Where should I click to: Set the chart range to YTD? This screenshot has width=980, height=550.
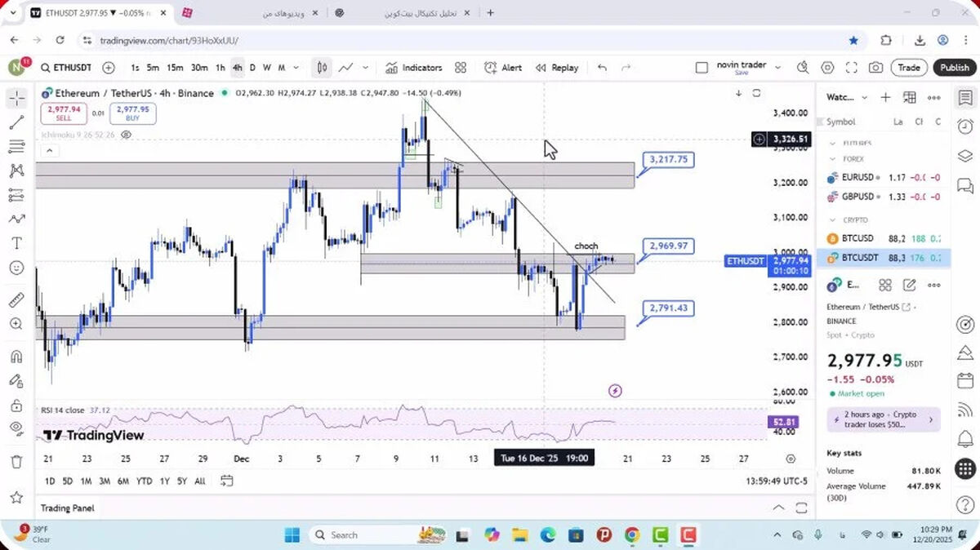click(x=144, y=481)
